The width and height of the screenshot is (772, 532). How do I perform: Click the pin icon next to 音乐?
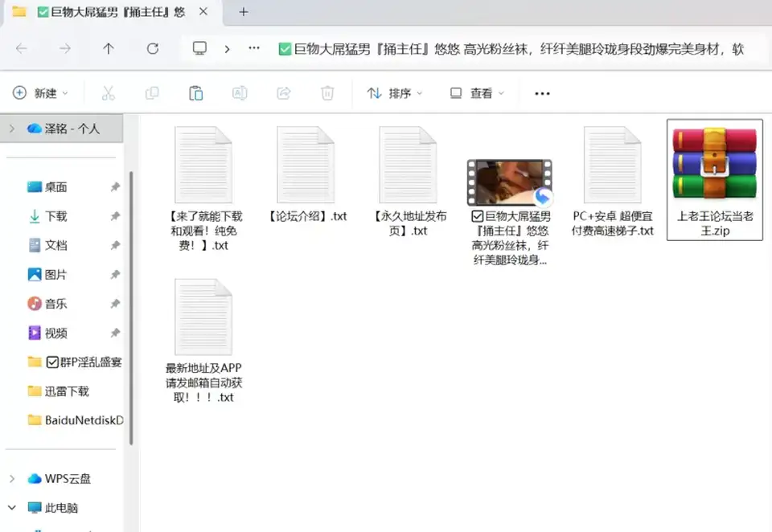[x=115, y=304]
